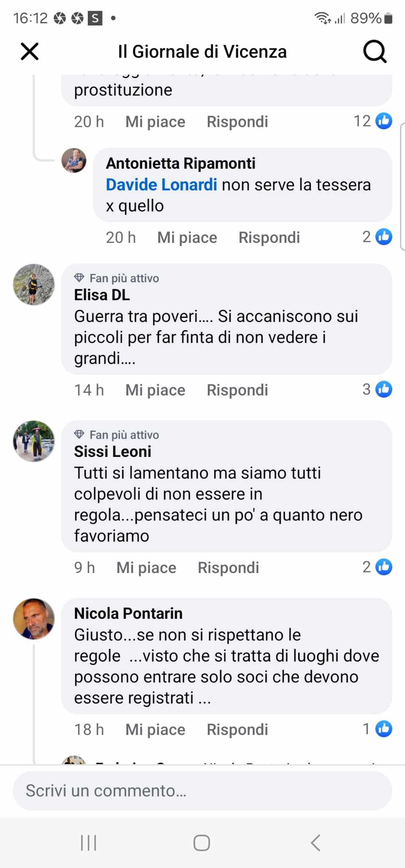405x868 pixels.
Task: Like Nicola Pontarin's comment with Mi piace
Action: [155, 729]
